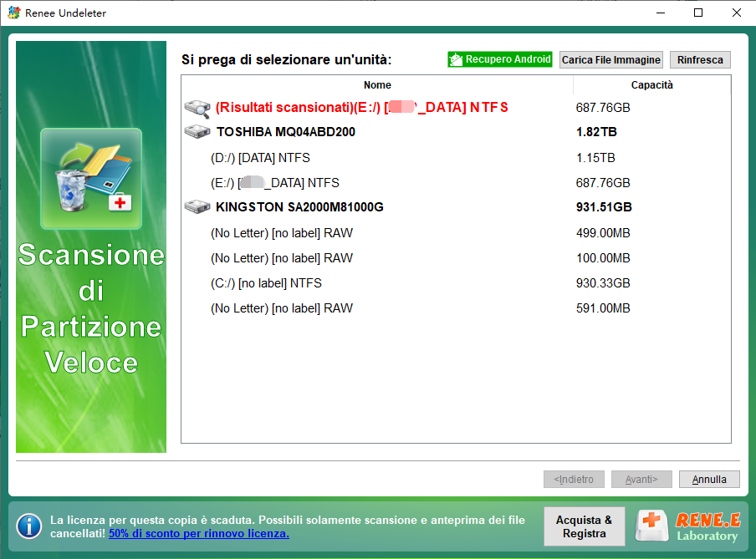
Task: Click the recycle bin recovery icon
Action: coord(91,178)
